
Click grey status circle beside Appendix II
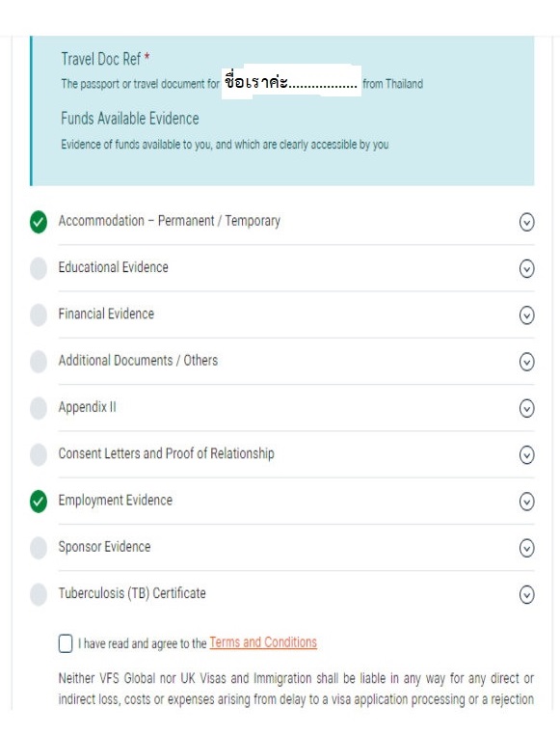(39, 408)
